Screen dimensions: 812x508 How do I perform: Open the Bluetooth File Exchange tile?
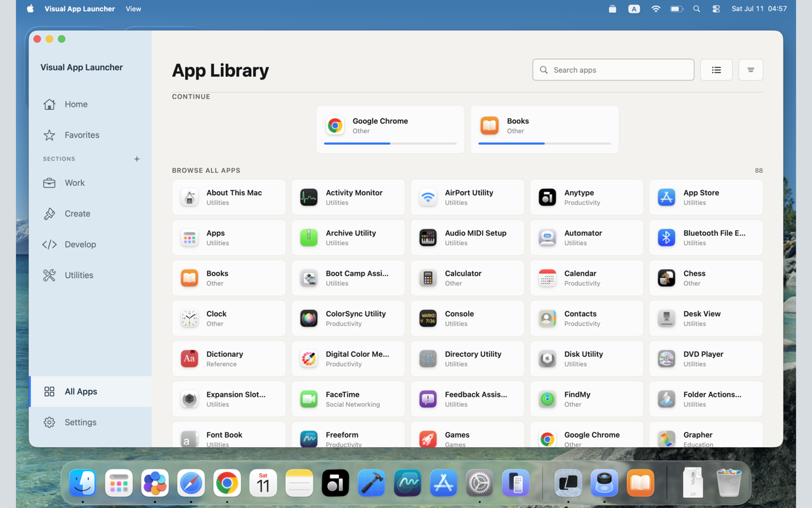coord(706,237)
